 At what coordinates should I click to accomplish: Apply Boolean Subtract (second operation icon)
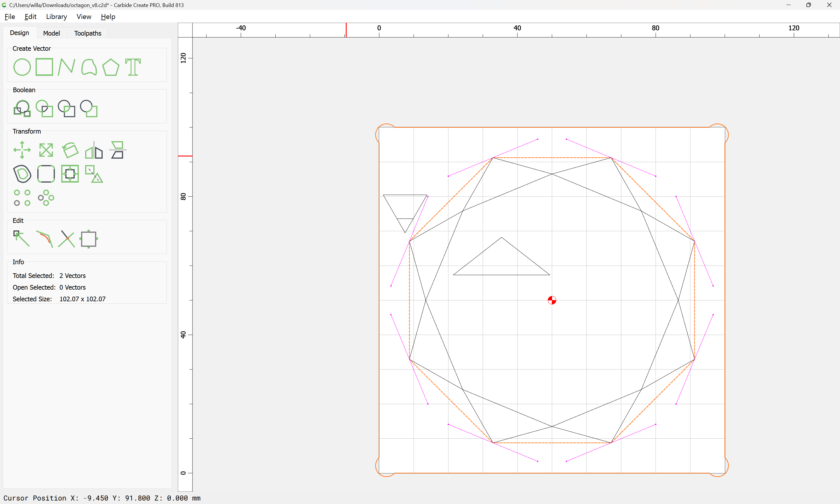click(x=44, y=108)
